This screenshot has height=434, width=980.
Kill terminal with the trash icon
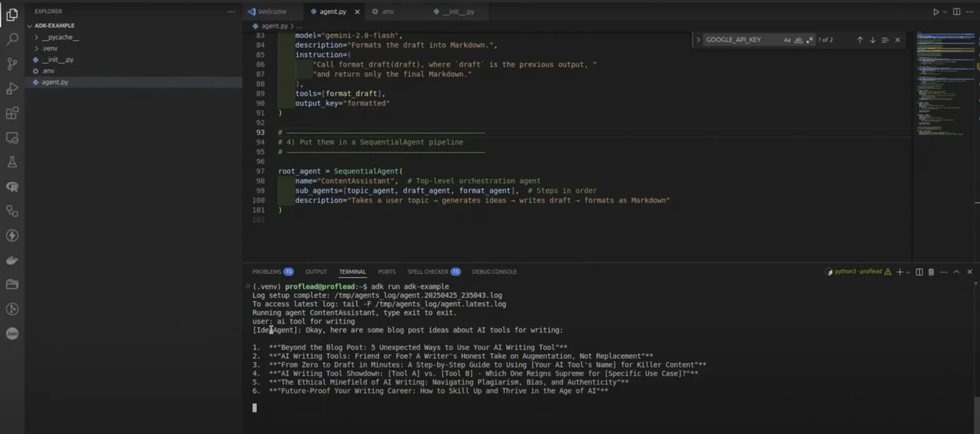[931, 271]
